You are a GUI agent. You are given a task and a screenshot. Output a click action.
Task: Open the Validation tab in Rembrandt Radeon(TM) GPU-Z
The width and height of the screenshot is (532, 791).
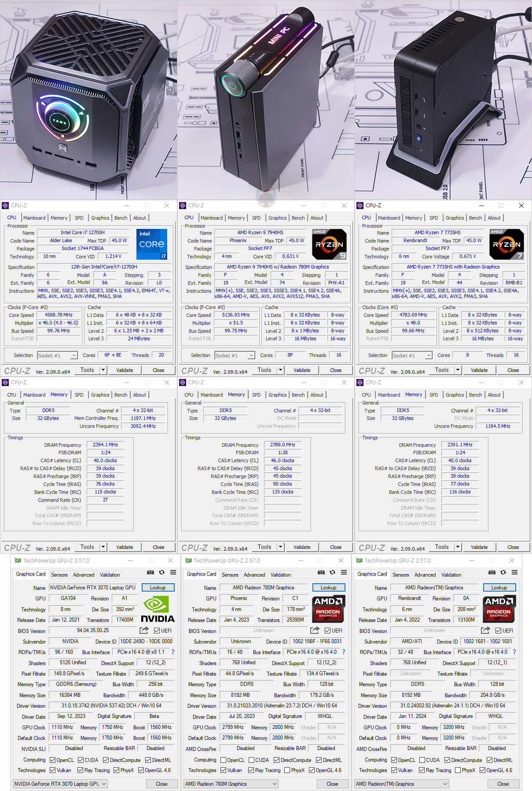pyautogui.click(x=451, y=575)
